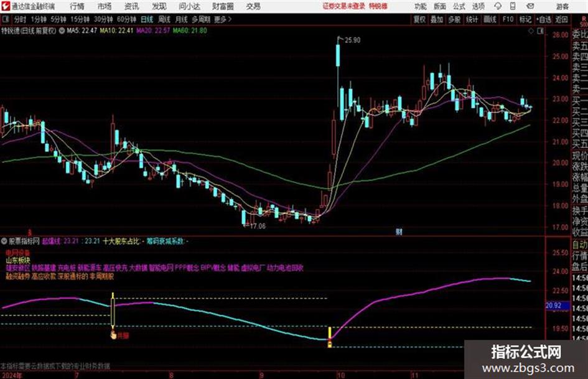Viewport: 588px width, 379px height.
Task: Open the 功能 menu
Action: point(421,6)
